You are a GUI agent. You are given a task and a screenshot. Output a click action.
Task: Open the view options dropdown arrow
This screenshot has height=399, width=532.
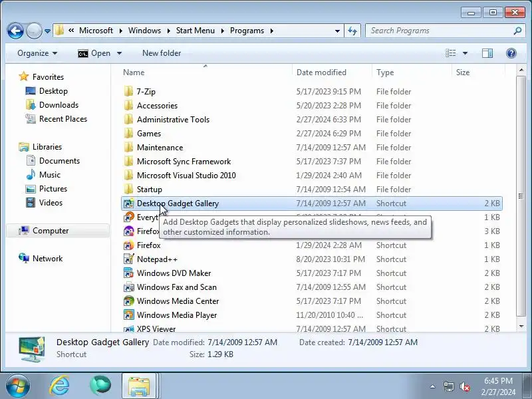[465, 53]
